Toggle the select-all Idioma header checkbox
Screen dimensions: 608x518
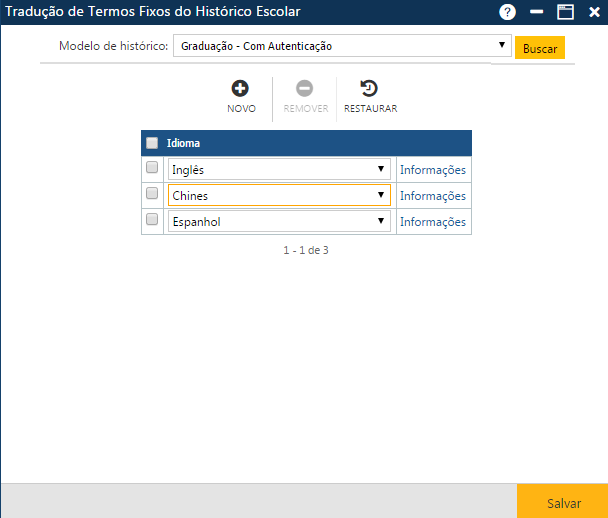pos(152,143)
